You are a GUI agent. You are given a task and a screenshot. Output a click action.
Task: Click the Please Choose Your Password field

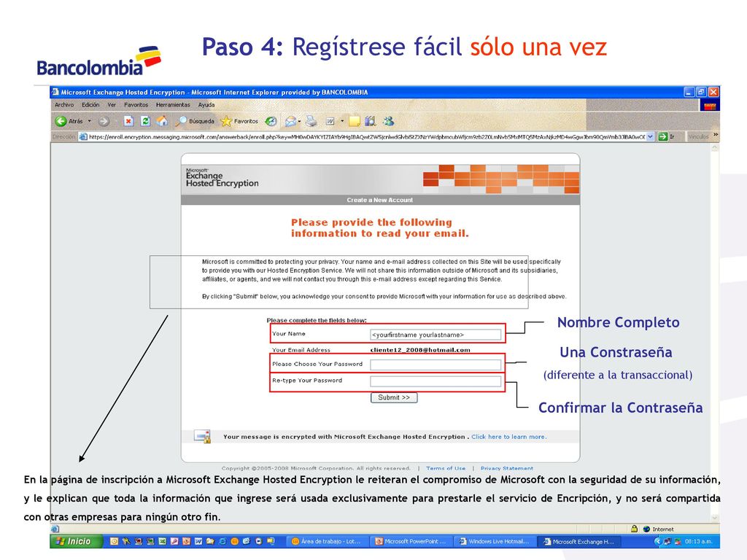[x=436, y=365]
